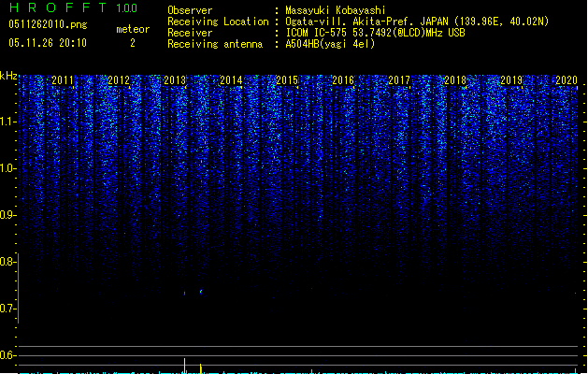Click the Observer label
588x374 pixels.
190,10
